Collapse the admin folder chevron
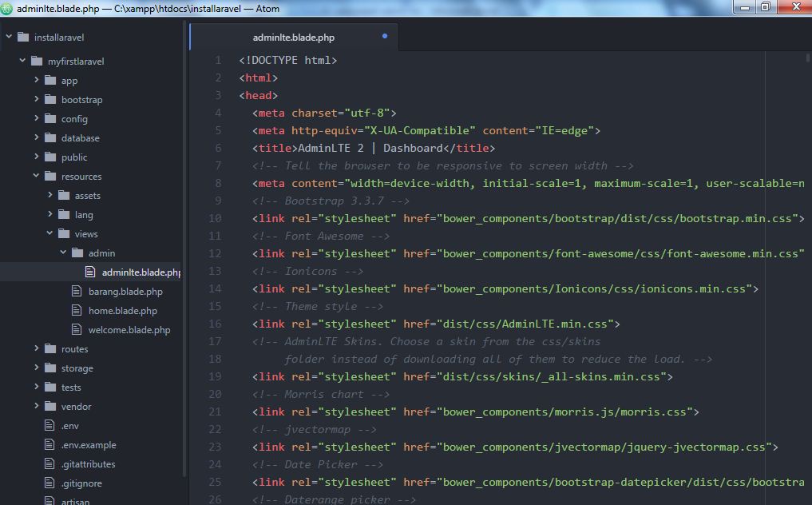The height and width of the screenshot is (505, 812). click(x=63, y=252)
